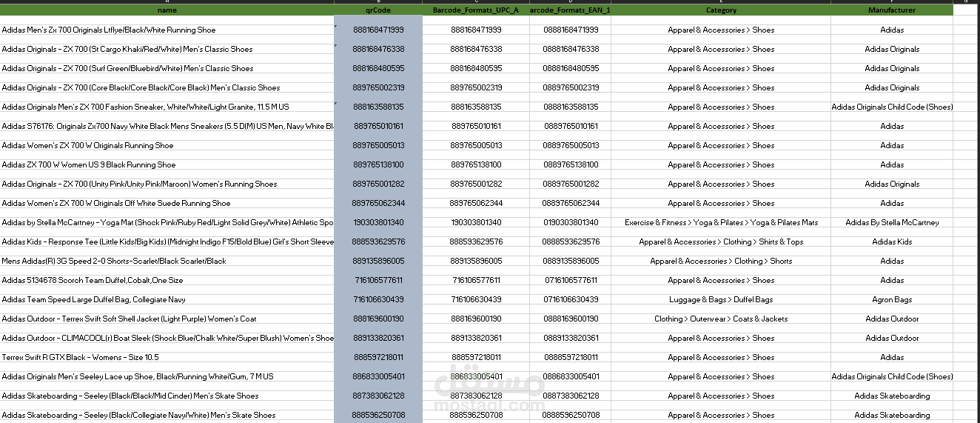Click the CLIMACOOL Boat Sleek name cell
The width and height of the screenshot is (980, 423).
tap(167, 338)
